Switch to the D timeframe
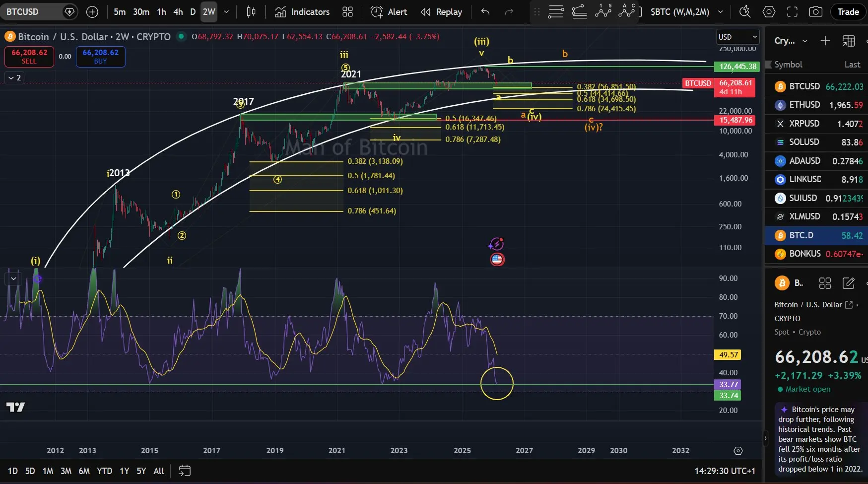 [193, 12]
